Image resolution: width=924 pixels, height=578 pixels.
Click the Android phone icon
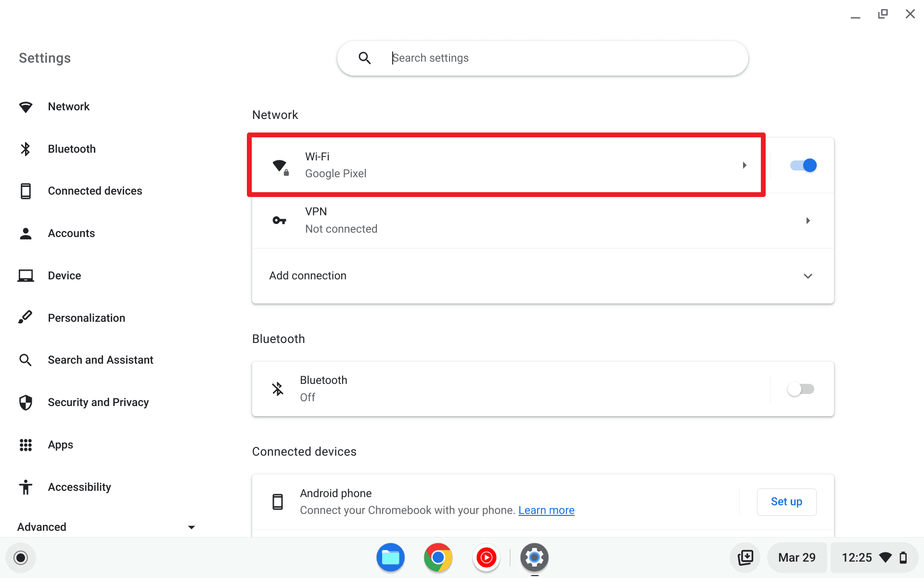(278, 502)
